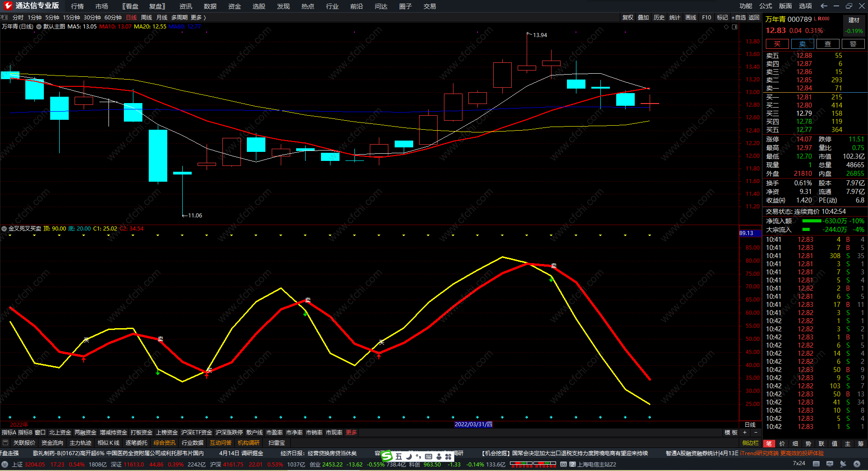
Task: Click the 日线 label below the price axis
Action: 750,424
